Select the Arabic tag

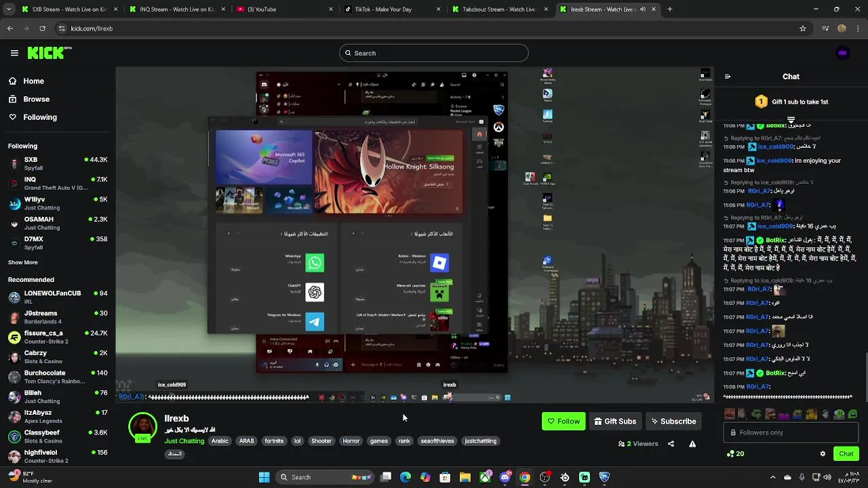pyautogui.click(x=220, y=441)
